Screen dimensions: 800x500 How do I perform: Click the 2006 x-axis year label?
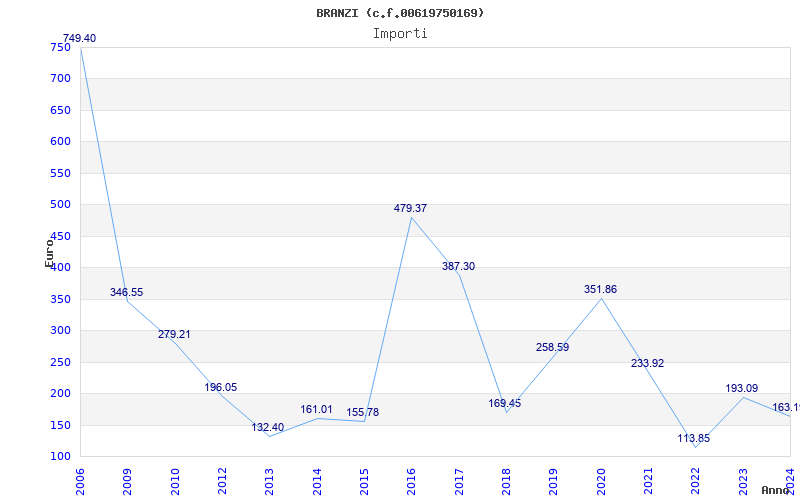pos(80,482)
